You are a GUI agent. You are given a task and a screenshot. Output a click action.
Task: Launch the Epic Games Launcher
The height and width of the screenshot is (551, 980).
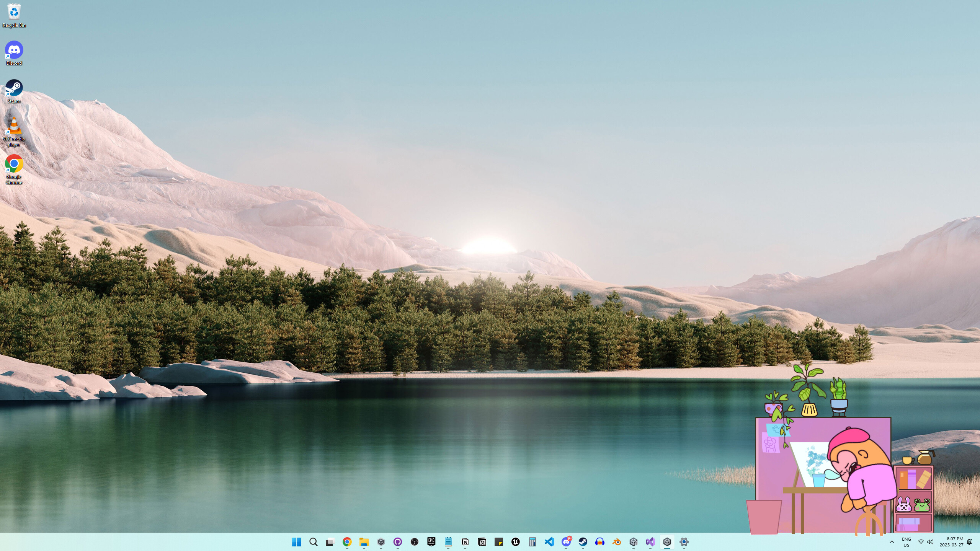tap(431, 542)
